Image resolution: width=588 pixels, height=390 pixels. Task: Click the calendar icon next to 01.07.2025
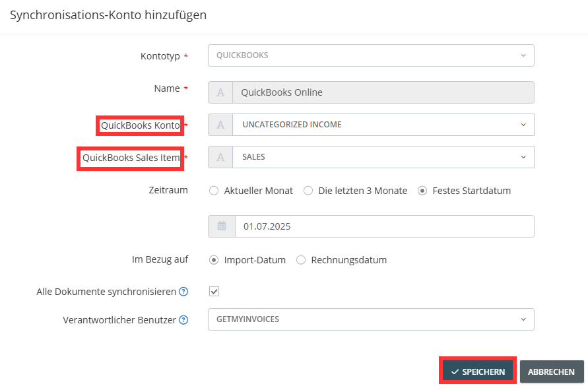[222, 226]
